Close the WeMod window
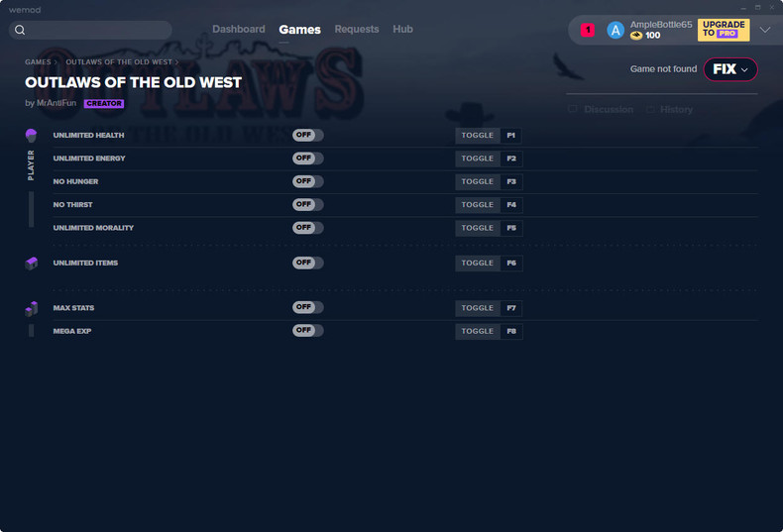This screenshot has height=532, width=783. tap(772, 8)
